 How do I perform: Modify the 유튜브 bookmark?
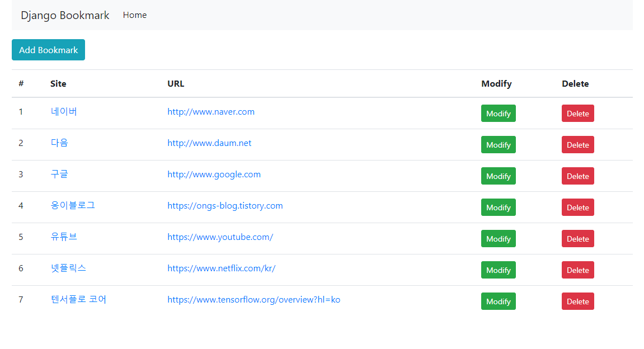pyautogui.click(x=498, y=239)
